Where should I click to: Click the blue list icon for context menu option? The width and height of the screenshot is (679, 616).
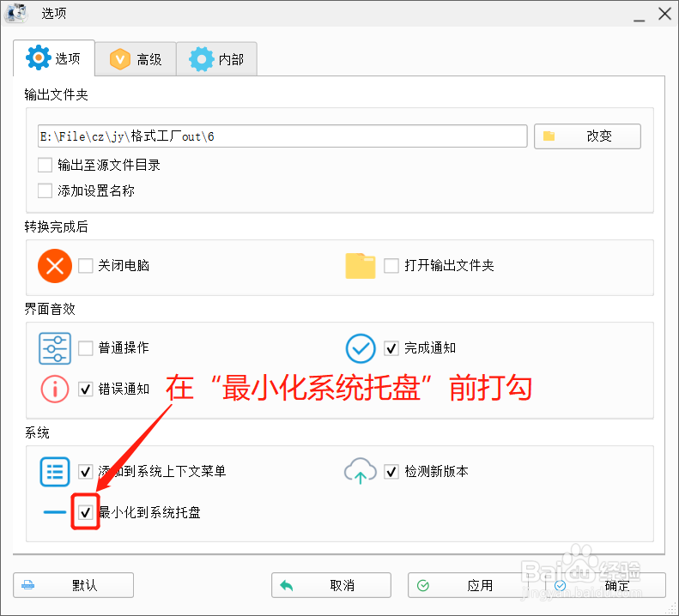pyautogui.click(x=55, y=472)
